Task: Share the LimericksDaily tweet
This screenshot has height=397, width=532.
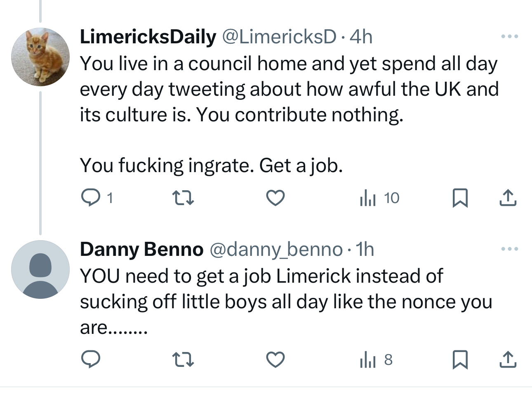Action: point(508,198)
